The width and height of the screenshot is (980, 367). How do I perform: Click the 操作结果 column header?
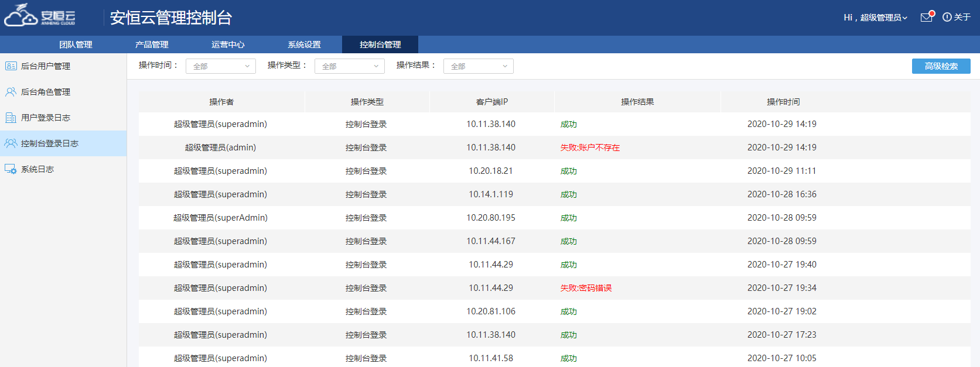[637, 102]
